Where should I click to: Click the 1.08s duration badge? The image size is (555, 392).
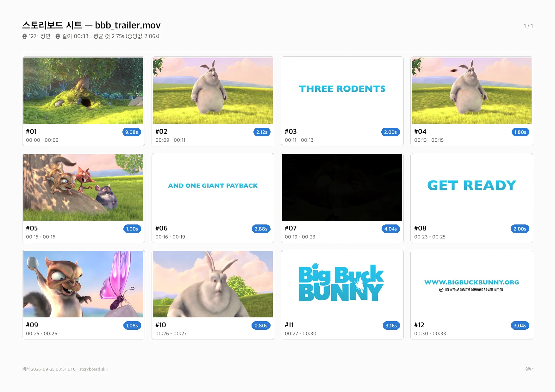click(132, 326)
